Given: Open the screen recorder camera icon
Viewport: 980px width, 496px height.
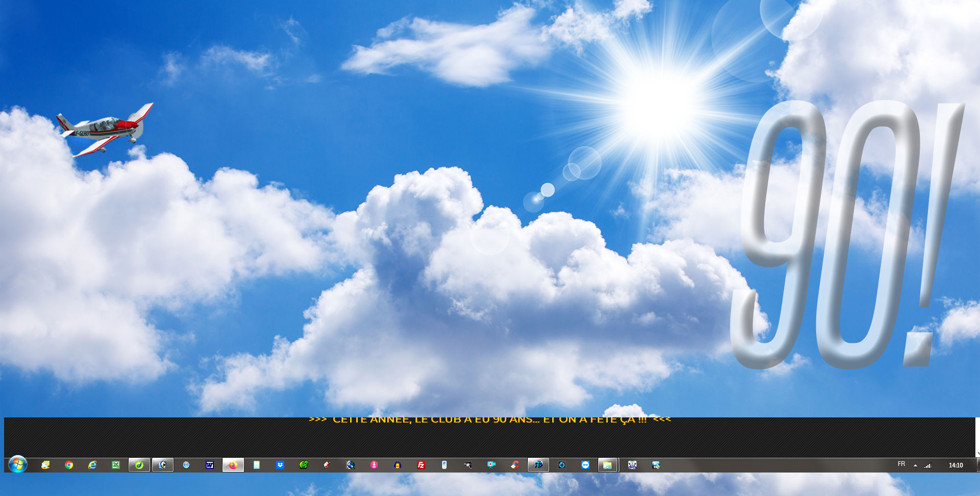Looking at the screenshot, I should tap(492, 465).
